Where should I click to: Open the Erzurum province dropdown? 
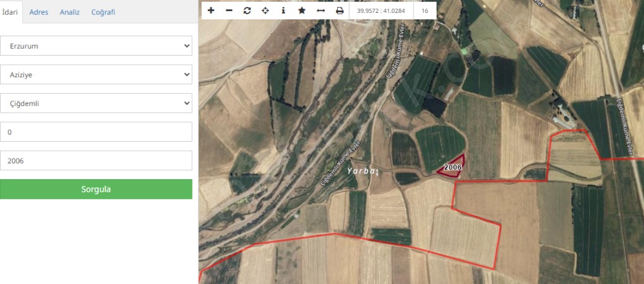coord(96,46)
